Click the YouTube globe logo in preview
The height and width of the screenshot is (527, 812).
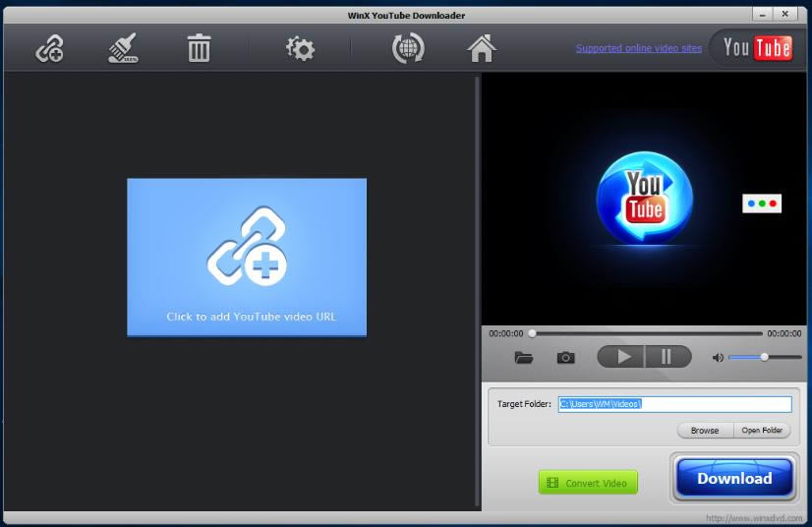644,198
